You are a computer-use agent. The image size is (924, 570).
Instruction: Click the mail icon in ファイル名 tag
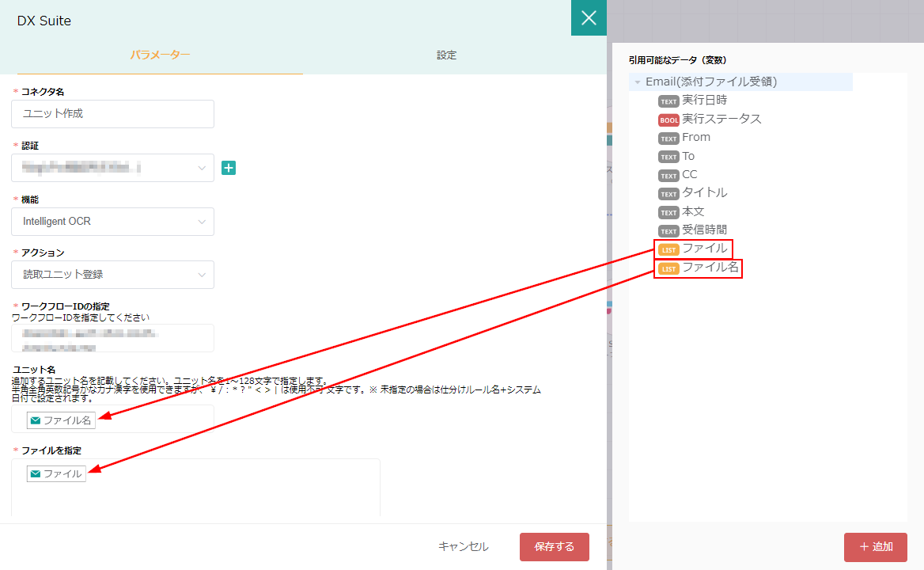[x=35, y=420]
